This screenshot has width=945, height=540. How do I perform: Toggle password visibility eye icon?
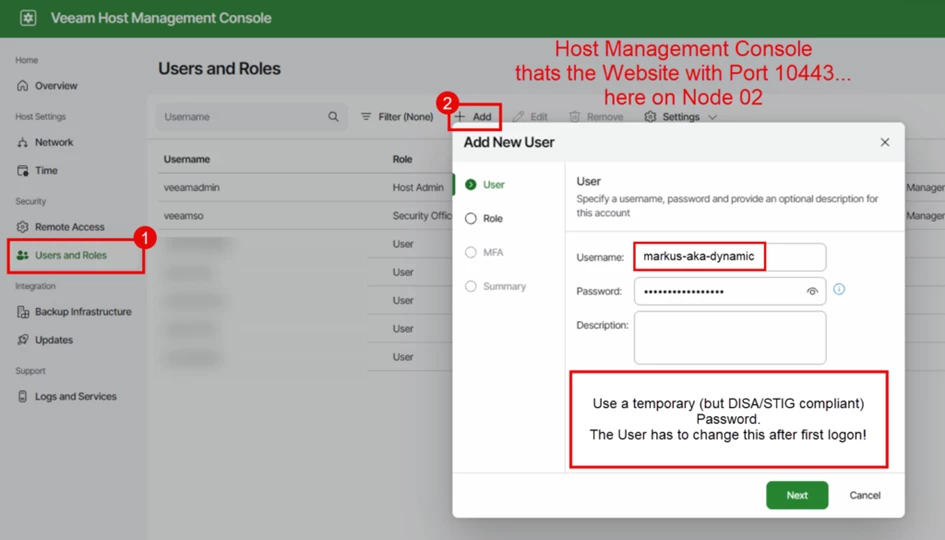click(812, 292)
